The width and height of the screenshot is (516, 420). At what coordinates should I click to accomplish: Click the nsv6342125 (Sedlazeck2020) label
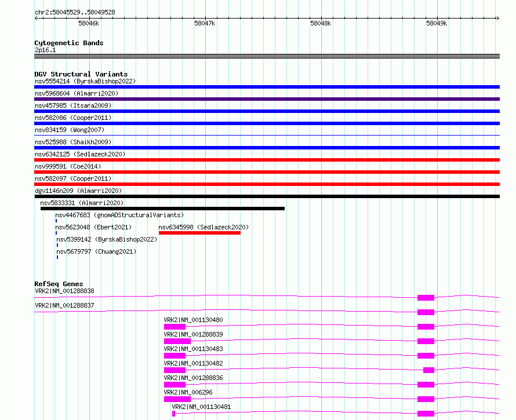[80, 154]
